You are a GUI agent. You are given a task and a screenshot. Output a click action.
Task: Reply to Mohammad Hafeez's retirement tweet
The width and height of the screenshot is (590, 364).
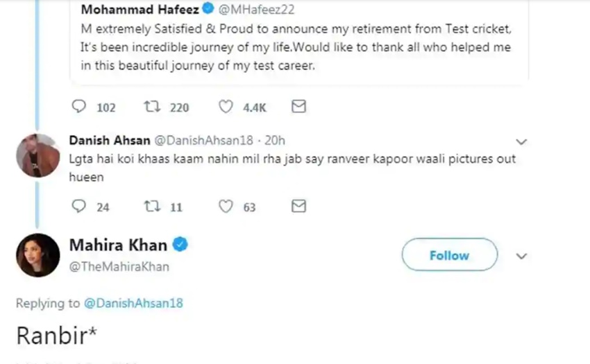click(80, 107)
